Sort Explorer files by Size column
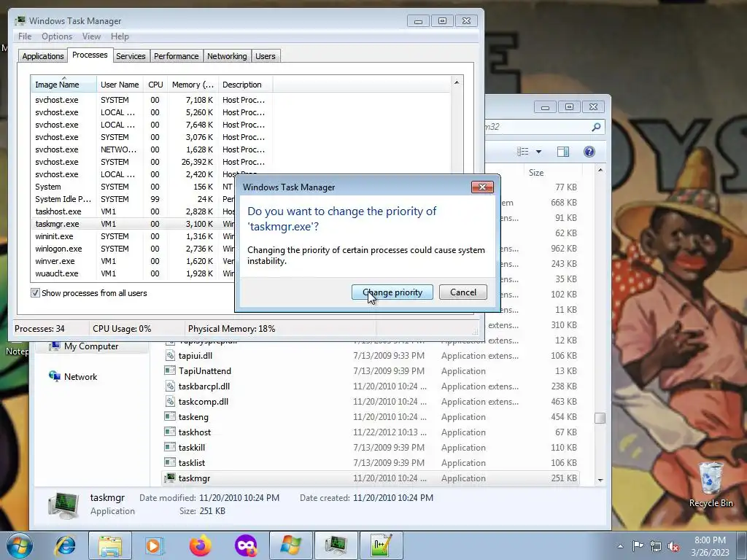 [x=553, y=172]
